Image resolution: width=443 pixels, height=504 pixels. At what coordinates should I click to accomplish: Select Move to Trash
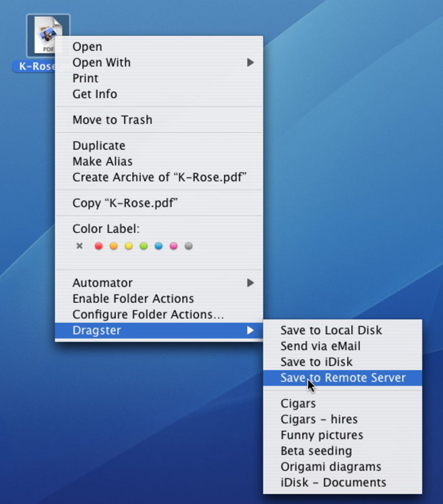[x=112, y=120]
